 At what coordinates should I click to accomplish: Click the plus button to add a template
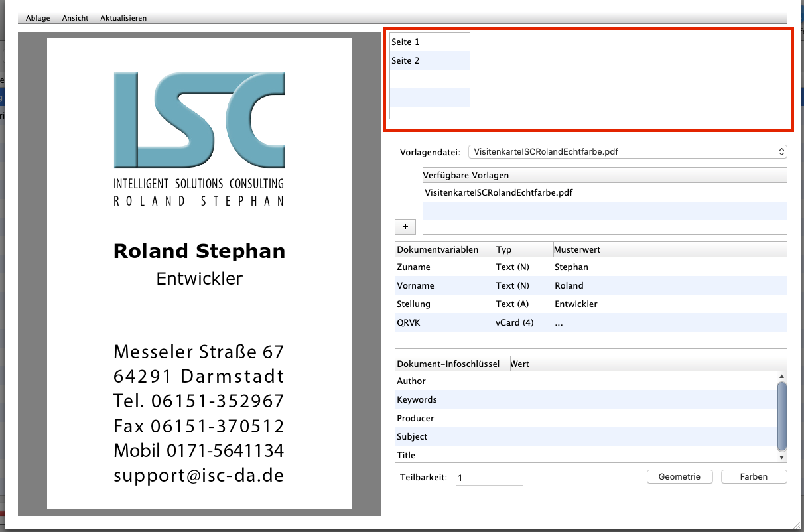pyautogui.click(x=405, y=226)
